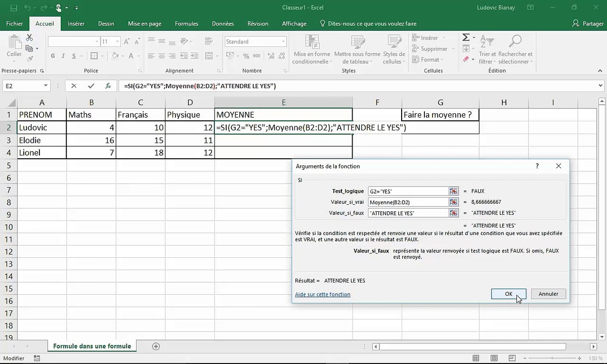Select the 'Formule dans une formule' sheet tab
Image resolution: width=607 pixels, height=364 pixels.
pos(92,346)
